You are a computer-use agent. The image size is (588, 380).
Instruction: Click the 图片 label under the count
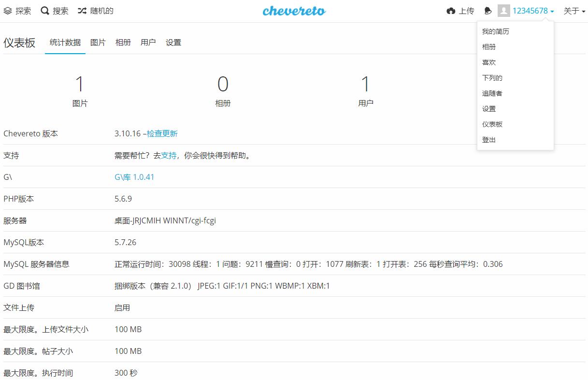click(80, 103)
